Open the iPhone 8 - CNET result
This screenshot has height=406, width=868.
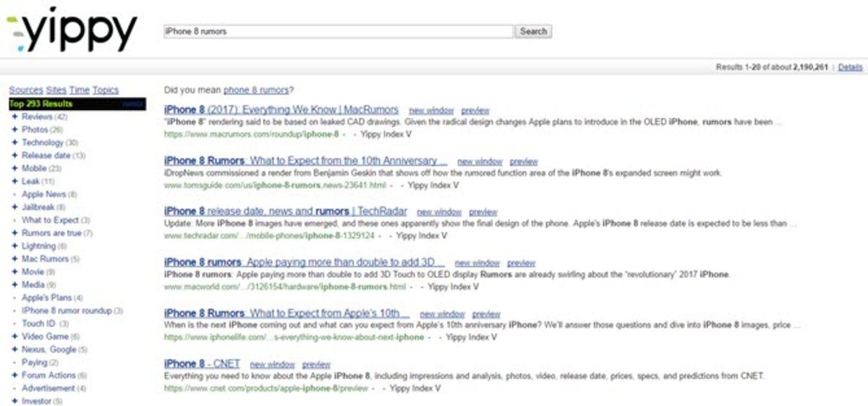point(202,363)
